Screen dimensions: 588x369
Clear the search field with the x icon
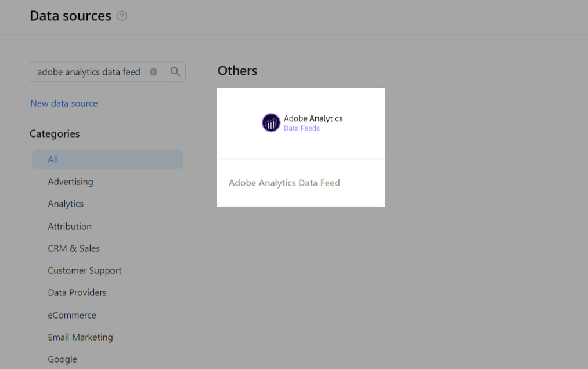click(x=153, y=72)
